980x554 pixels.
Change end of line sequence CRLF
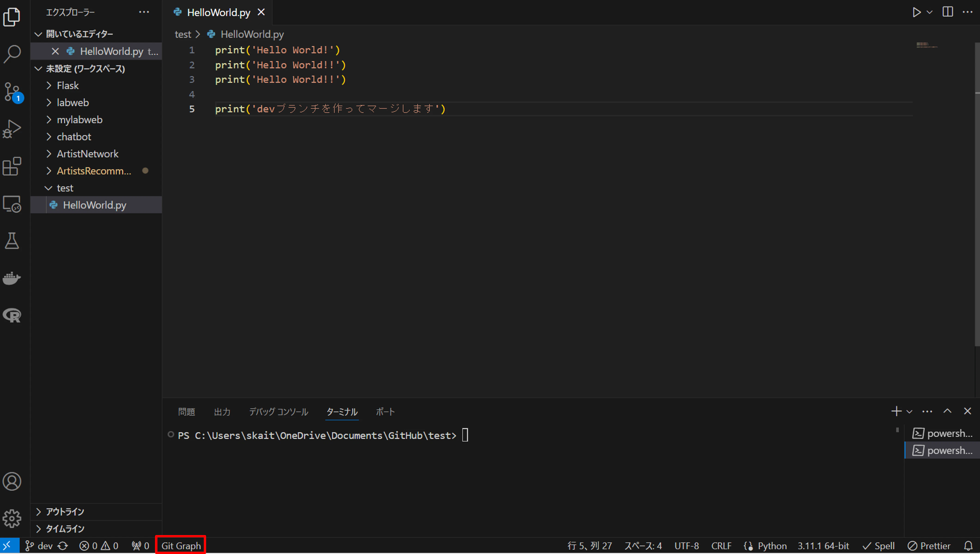coord(721,546)
